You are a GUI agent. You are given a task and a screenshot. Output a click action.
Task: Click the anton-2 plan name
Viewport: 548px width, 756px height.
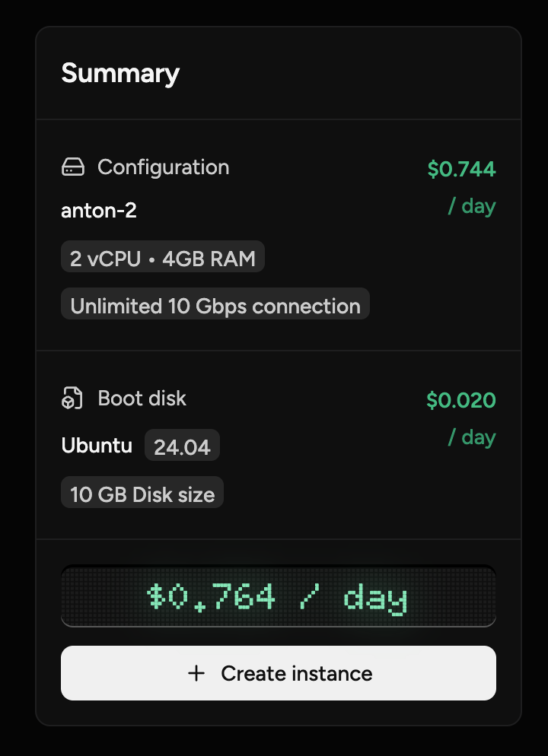tap(99, 211)
